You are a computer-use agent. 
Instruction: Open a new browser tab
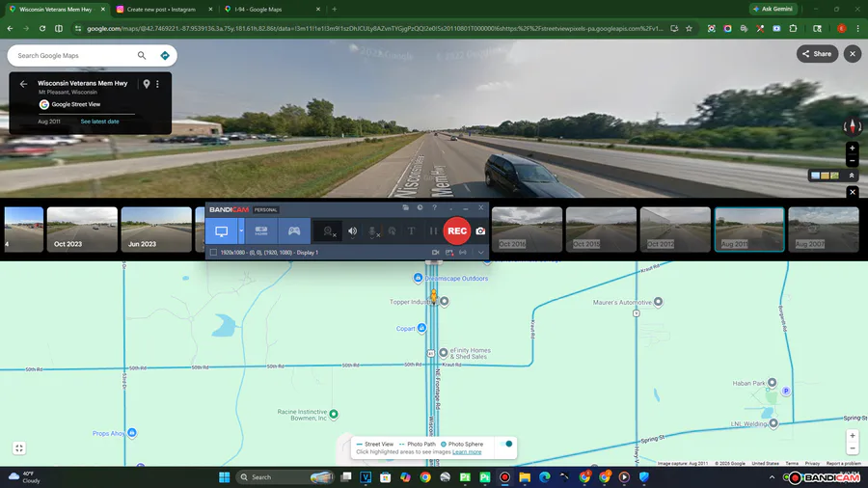pos(335,10)
